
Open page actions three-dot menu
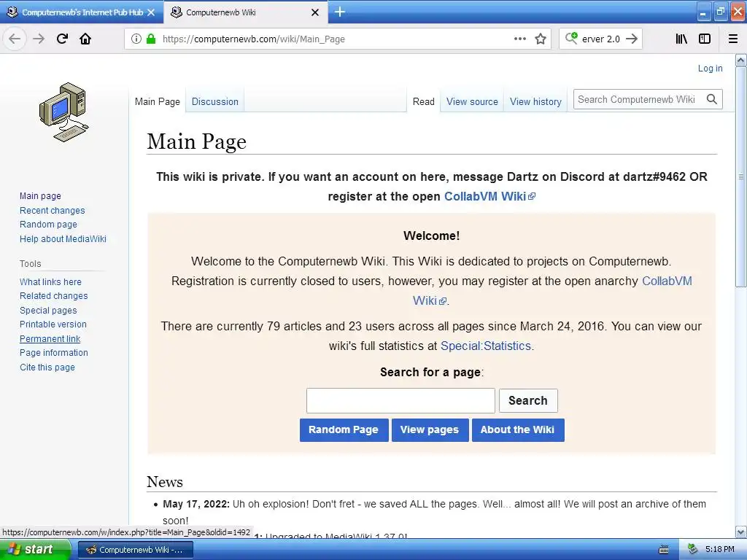[x=520, y=39]
